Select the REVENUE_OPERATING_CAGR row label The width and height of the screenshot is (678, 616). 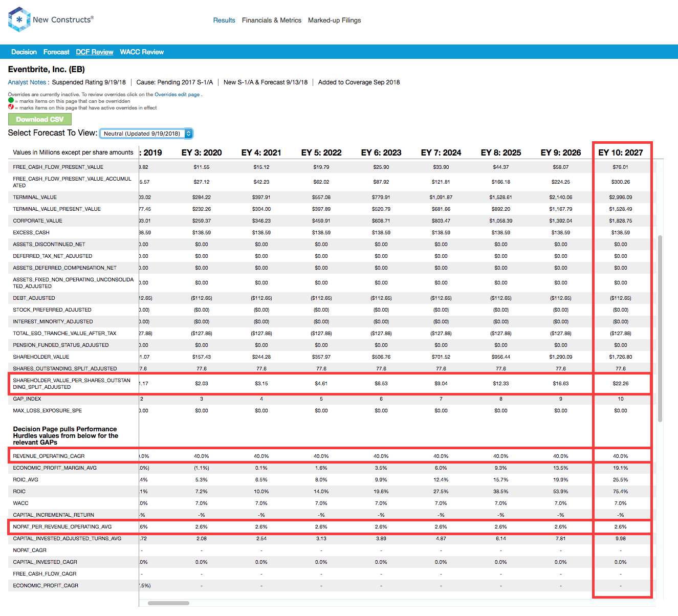point(49,456)
